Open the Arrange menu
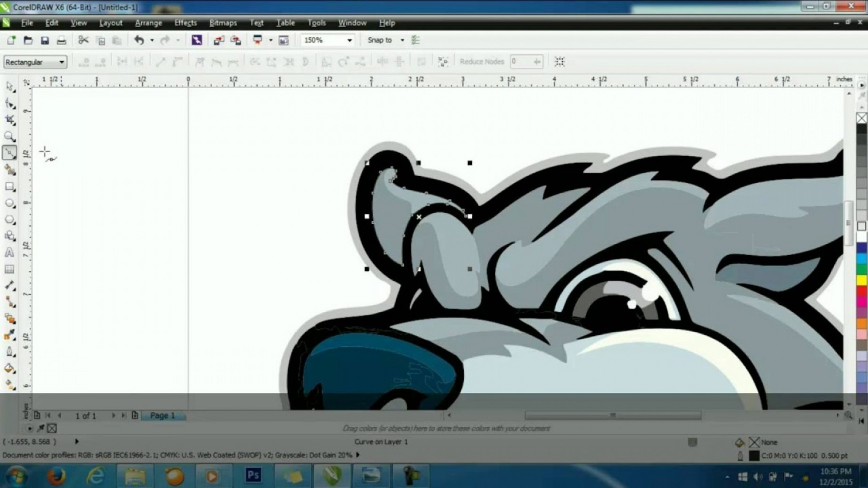 coord(148,23)
